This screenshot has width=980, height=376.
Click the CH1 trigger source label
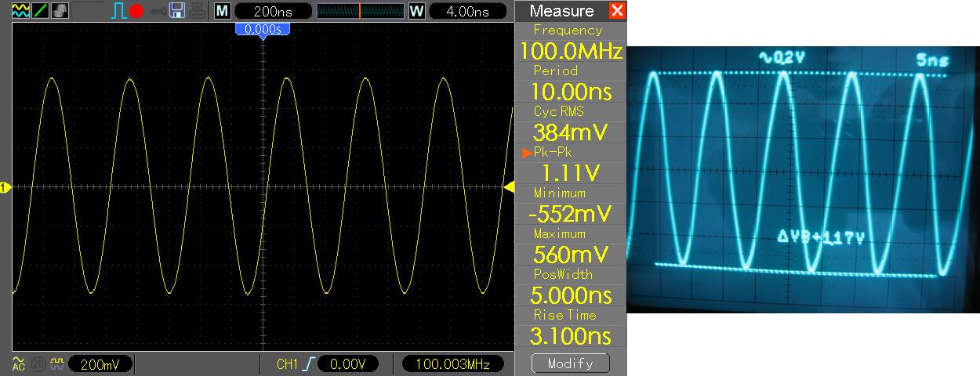(287, 364)
